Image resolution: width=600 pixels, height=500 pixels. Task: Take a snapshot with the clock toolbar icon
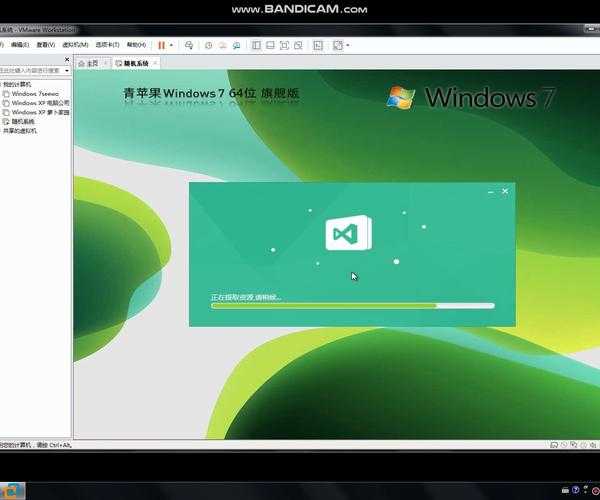pyautogui.click(x=209, y=45)
